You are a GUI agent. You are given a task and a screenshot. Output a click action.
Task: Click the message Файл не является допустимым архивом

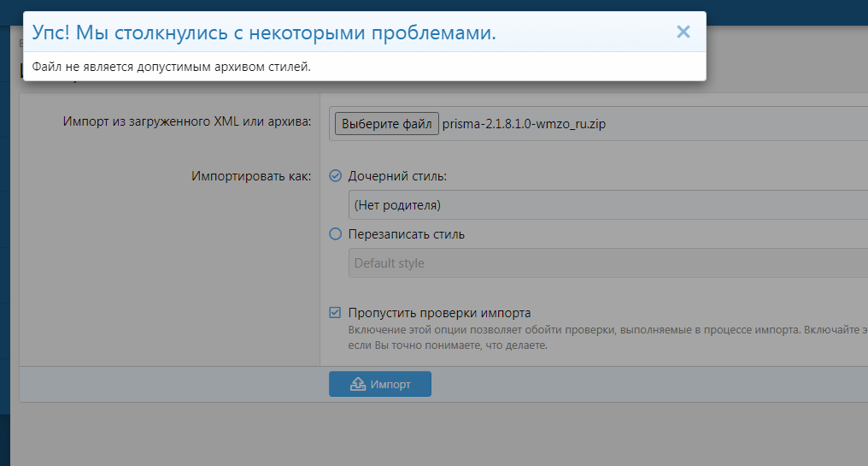171,66
